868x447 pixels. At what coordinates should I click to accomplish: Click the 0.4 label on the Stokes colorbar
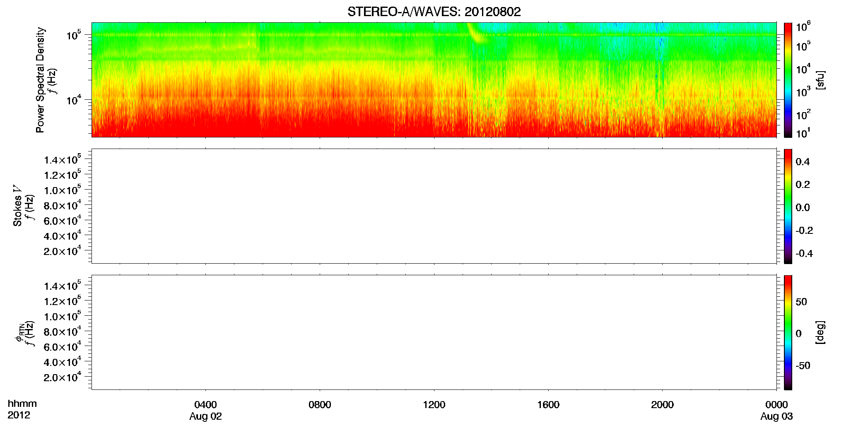point(803,162)
